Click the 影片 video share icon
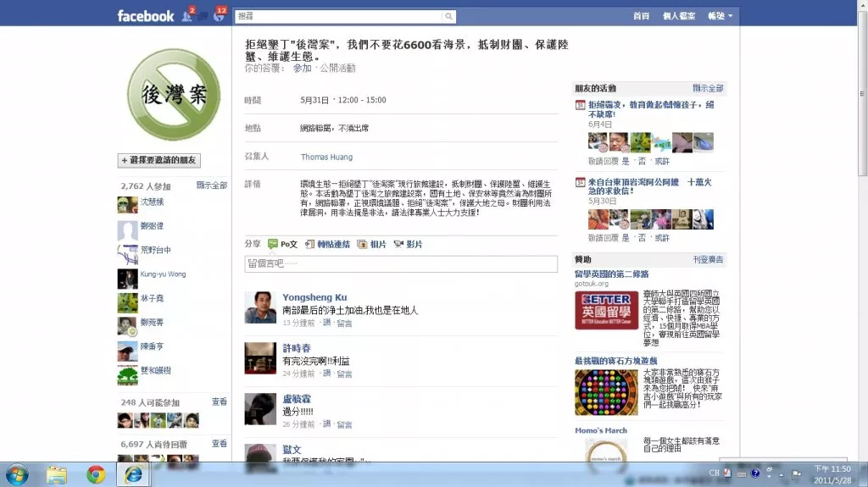This screenshot has width=868, height=487. 398,244
